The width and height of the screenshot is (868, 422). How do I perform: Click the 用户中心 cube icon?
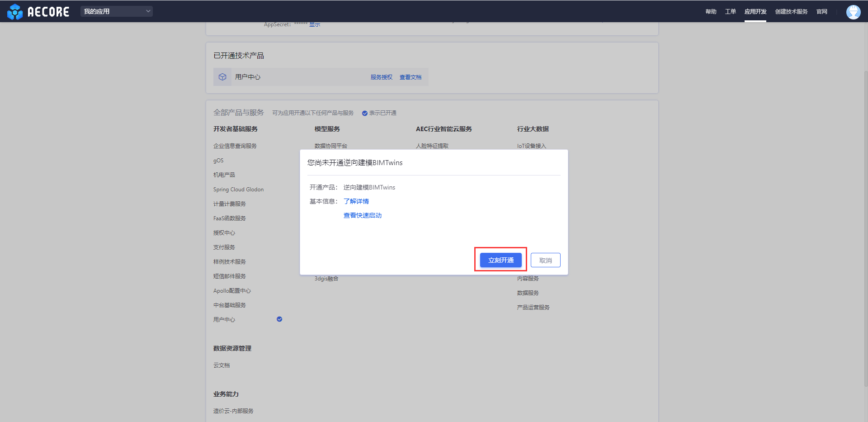tap(222, 77)
